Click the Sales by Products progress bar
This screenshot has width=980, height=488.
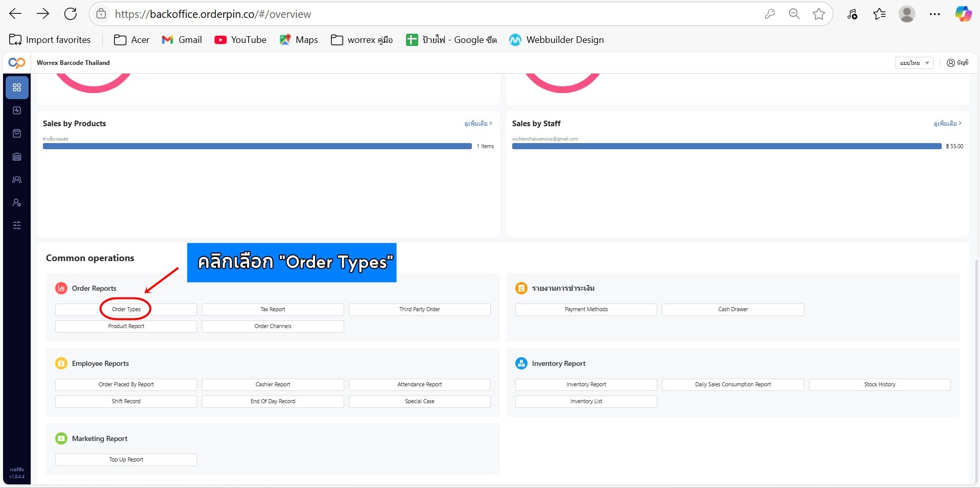click(257, 146)
